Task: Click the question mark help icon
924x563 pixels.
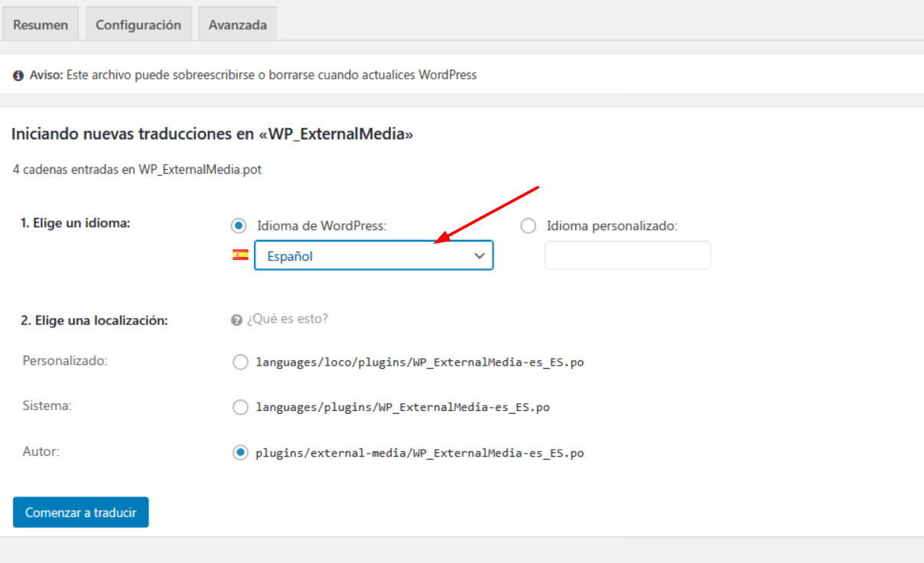Action: pos(236,320)
